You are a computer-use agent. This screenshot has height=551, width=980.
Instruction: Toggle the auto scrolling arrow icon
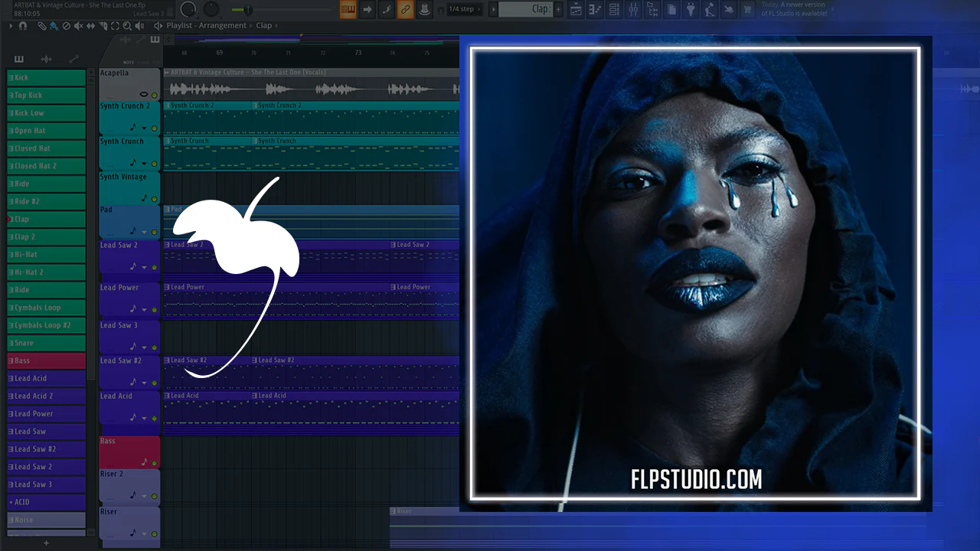tap(367, 9)
